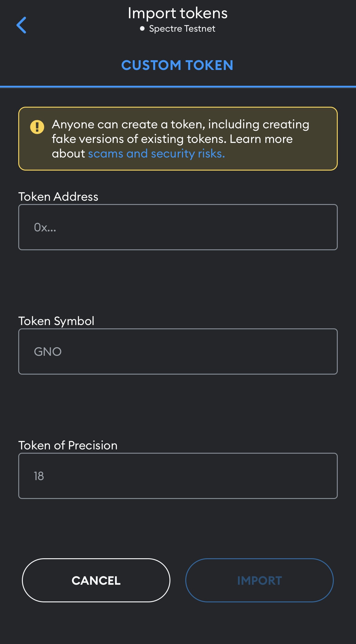Click the Token Symbol label
The width and height of the screenshot is (356, 644).
[57, 321]
